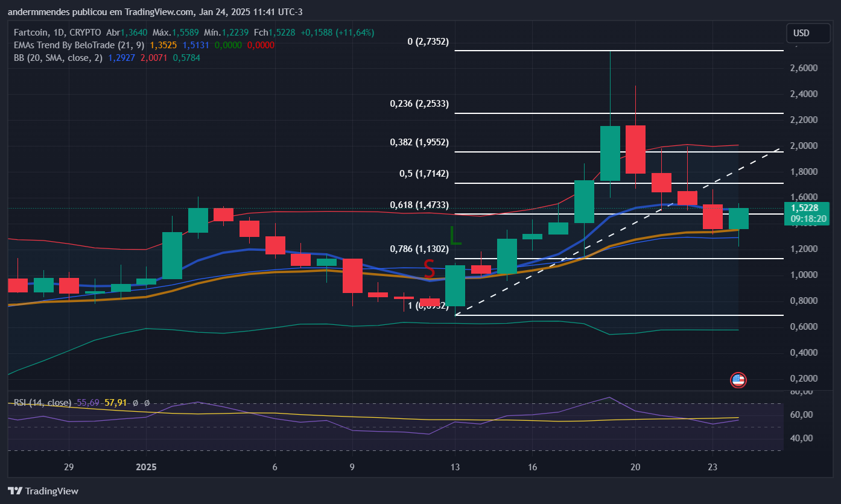Click the Bollinger upper value 2,0071 in legend
Image resolution: width=841 pixels, height=504 pixels.
(154, 58)
